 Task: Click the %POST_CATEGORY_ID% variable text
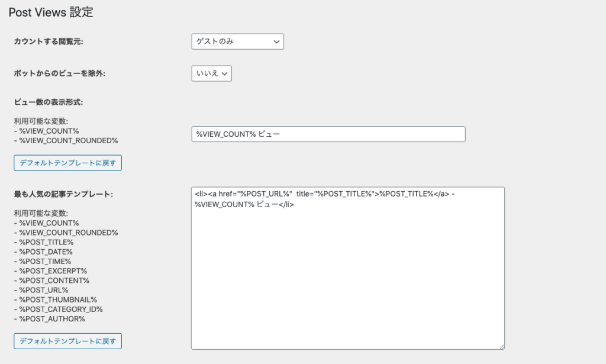61,309
